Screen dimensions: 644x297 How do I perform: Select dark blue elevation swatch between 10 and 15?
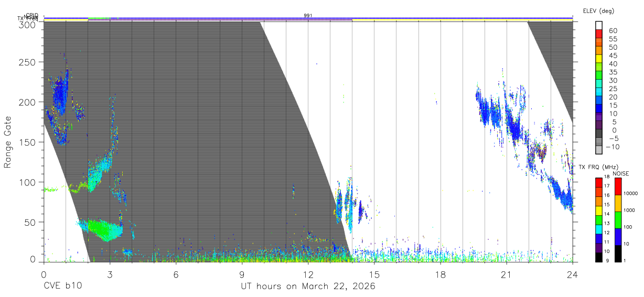[599, 109]
